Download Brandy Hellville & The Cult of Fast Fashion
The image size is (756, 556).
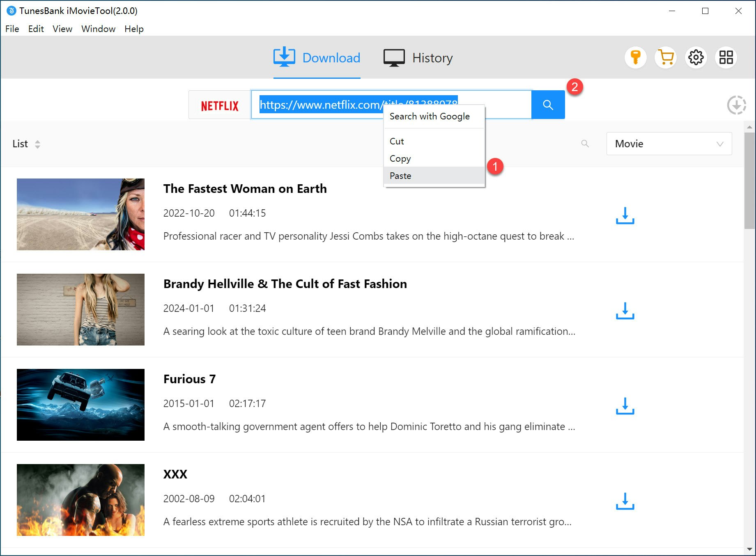[x=625, y=311]
